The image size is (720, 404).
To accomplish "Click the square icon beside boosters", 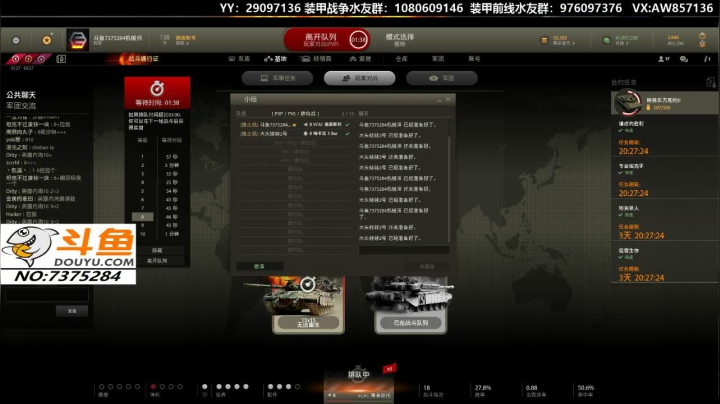I will coord(61,59).
